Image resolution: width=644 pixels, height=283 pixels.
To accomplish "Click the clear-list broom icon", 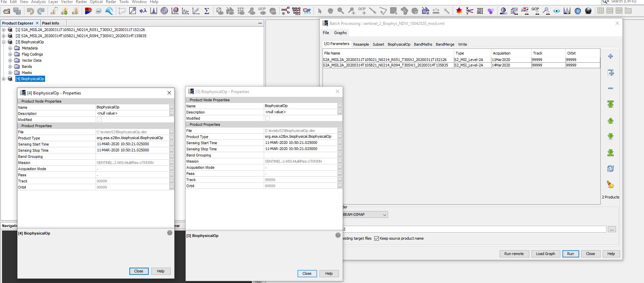I will pyautogui.click(x=610, y=184).
